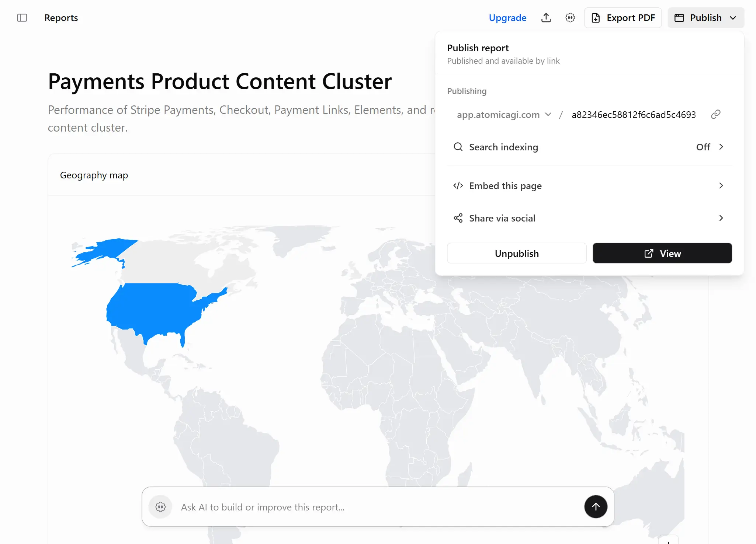Viewport: 756px width, 544px height.
Task: Open the app.atomicagi.com domain dropdown
Action: [x=504, y=115]
